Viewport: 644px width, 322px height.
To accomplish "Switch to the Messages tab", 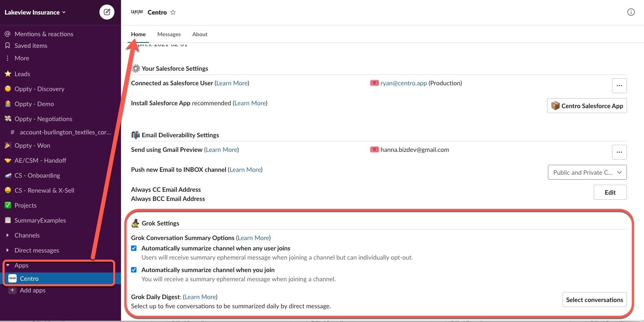I will tap(169, 35).
